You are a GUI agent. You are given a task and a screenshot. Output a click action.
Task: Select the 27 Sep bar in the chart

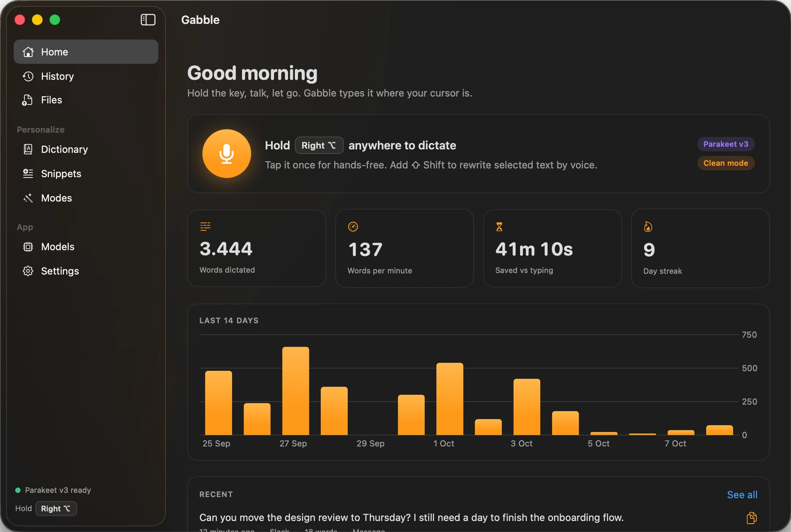click(x=296, y=391)
